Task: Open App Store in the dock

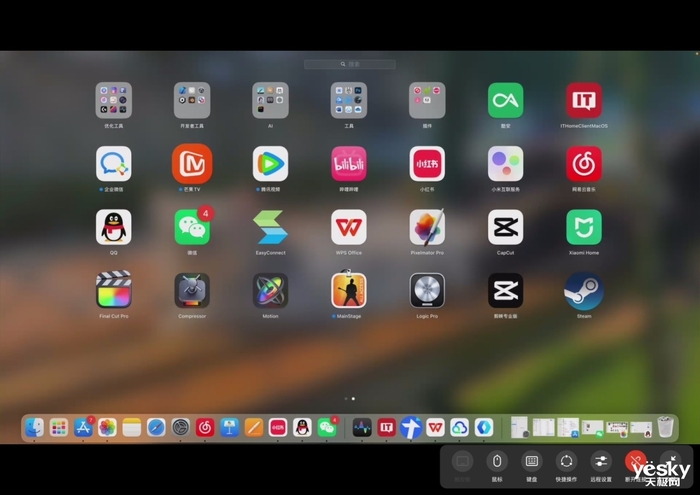Action: pyautogui.click(x=83, y=428)
